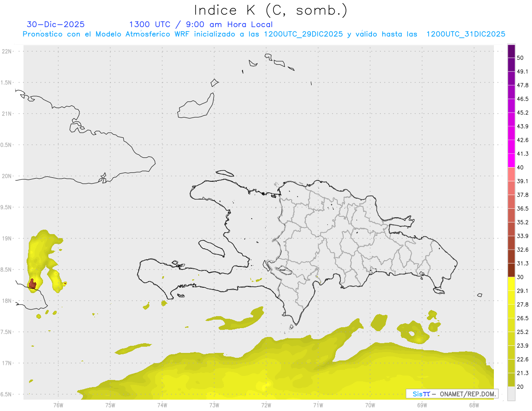Click the colorbar value '36.5'

point(523,209)
